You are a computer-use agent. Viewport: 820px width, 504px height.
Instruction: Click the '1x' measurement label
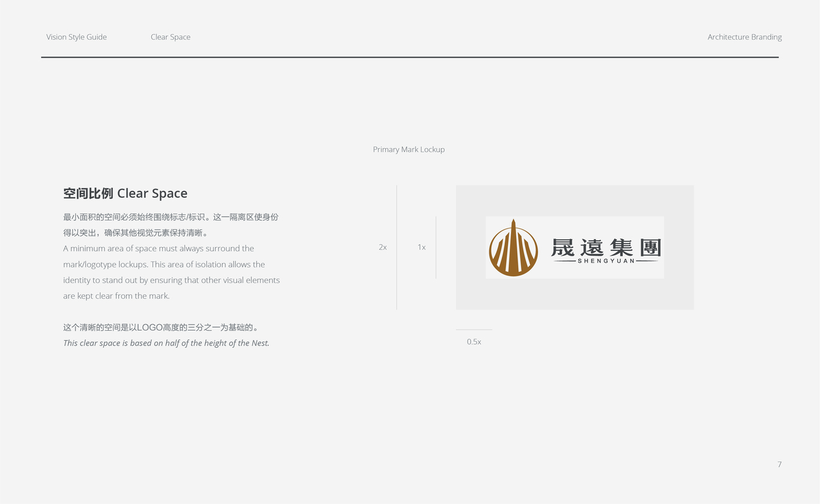421,247
